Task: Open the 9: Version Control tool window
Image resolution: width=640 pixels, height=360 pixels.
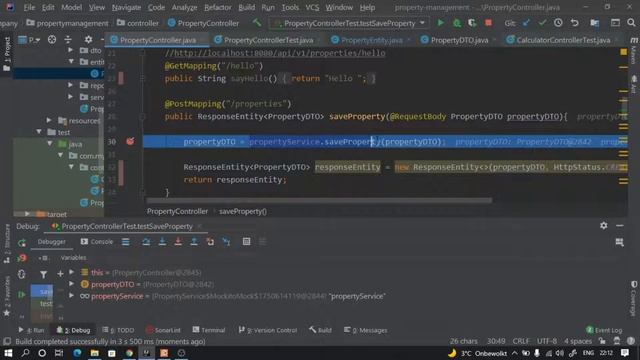Action: click(x=268, y=330)
